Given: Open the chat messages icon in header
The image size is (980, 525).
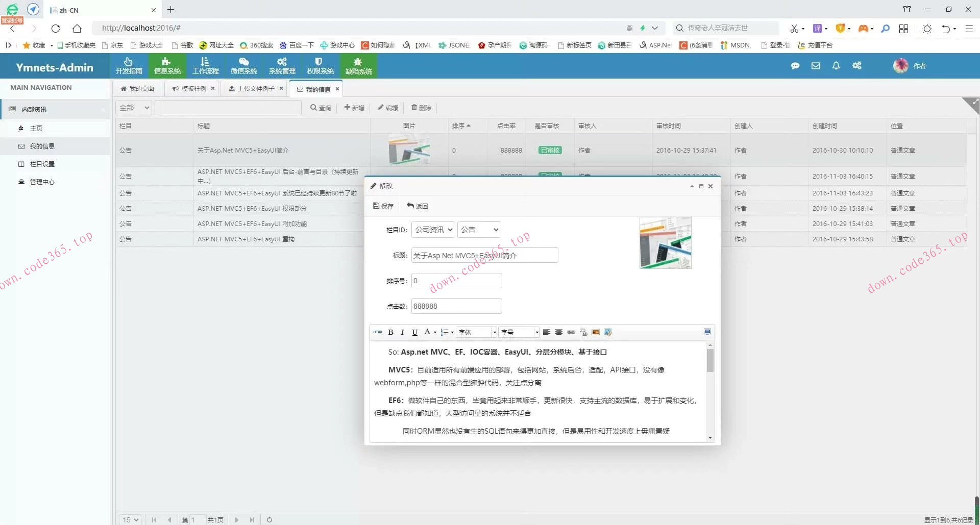Looking at the screenshot, I should tap(795, 66).
